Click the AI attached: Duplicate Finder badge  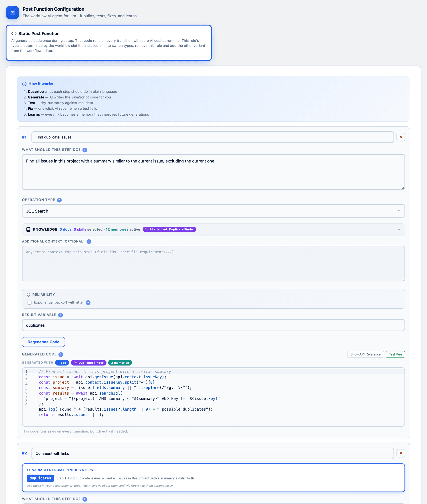pos(169,229)
